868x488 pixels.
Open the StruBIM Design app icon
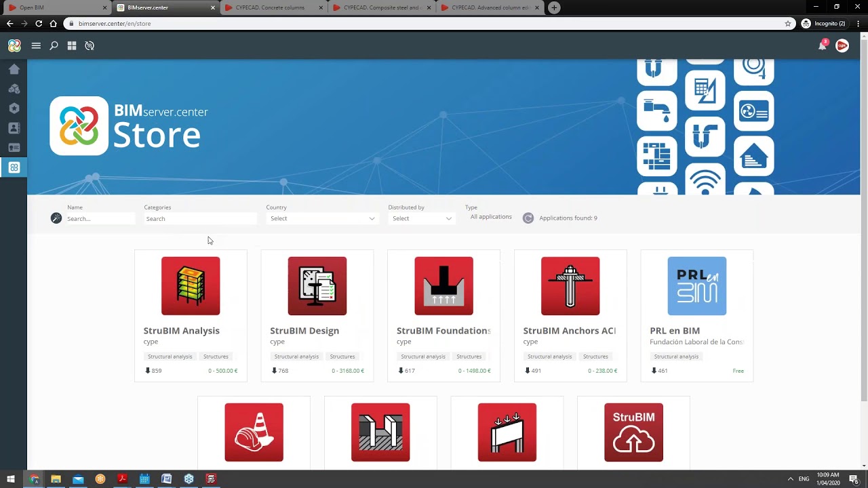317,286
